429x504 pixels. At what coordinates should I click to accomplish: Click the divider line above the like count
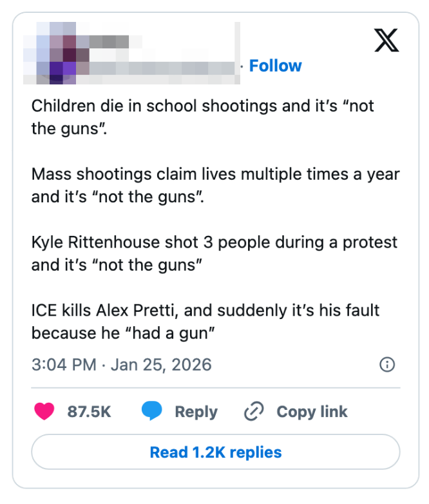pyautogui.click(x=215, y=388)
